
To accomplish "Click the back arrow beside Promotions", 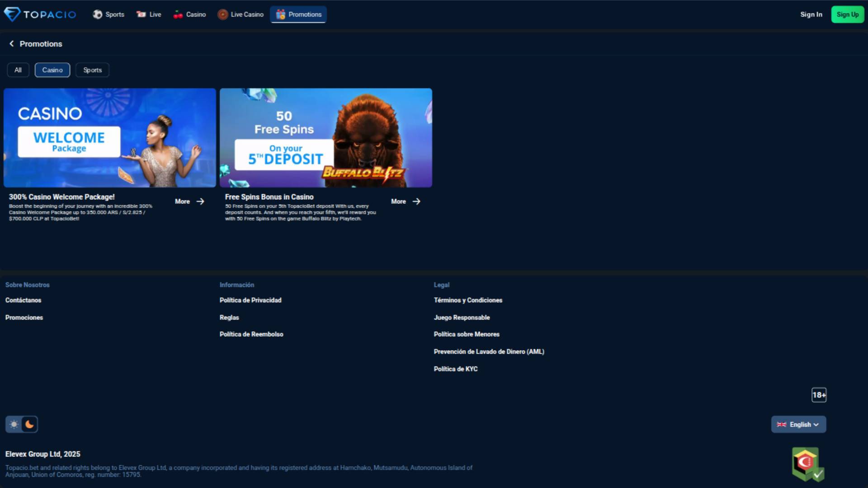I will pos(11,43).
